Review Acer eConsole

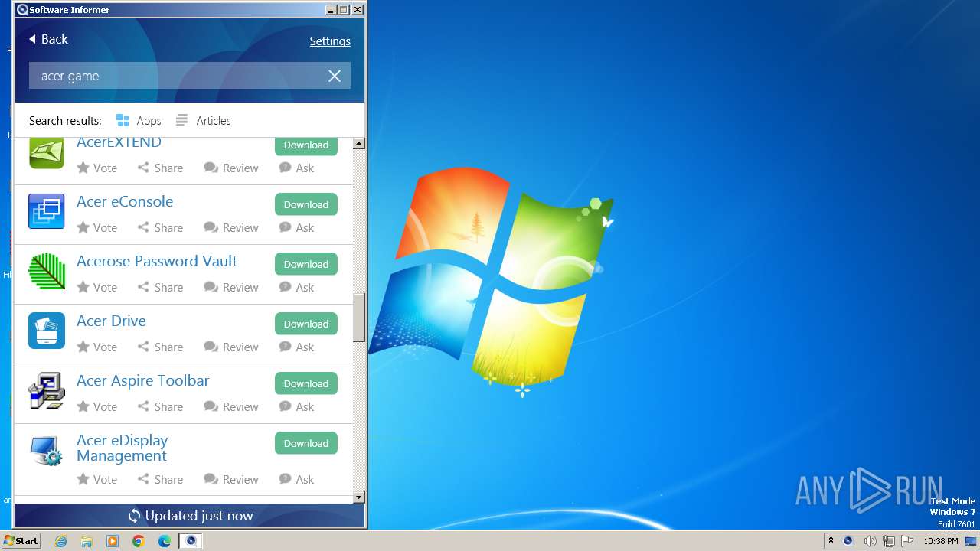(231, 227)
